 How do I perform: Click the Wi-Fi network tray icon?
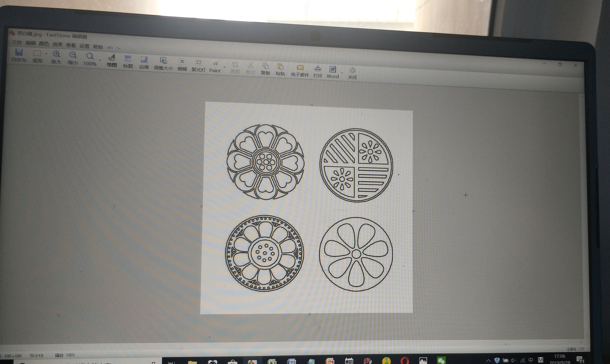[x=522, y=360]
